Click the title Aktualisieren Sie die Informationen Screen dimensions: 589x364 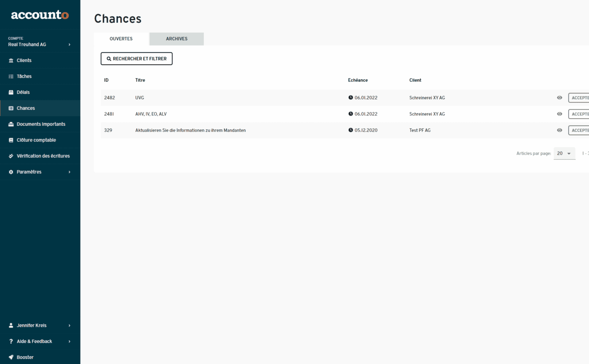click(x=191, y=130)
